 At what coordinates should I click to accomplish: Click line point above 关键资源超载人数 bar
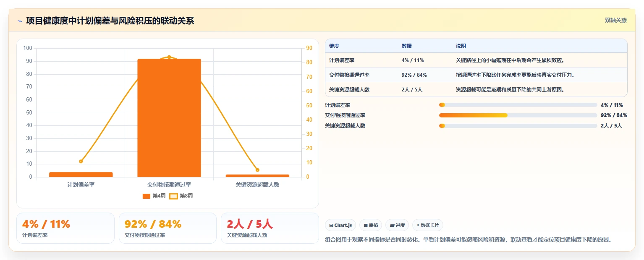[x=257, y=170]
